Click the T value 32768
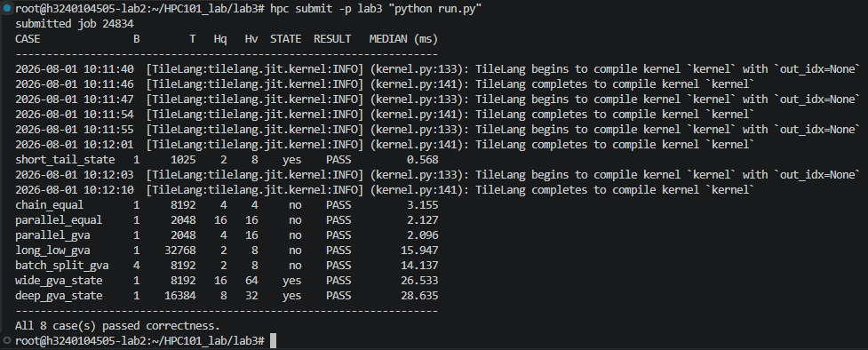Viewport: 868px width, 350px height. point(180,251)
